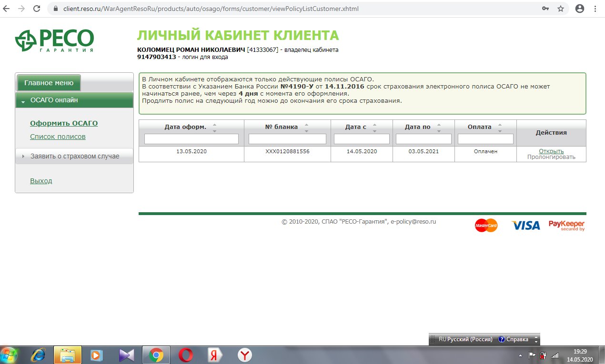
Task: Click login number 9147903413 text
Action: [157, 57]
